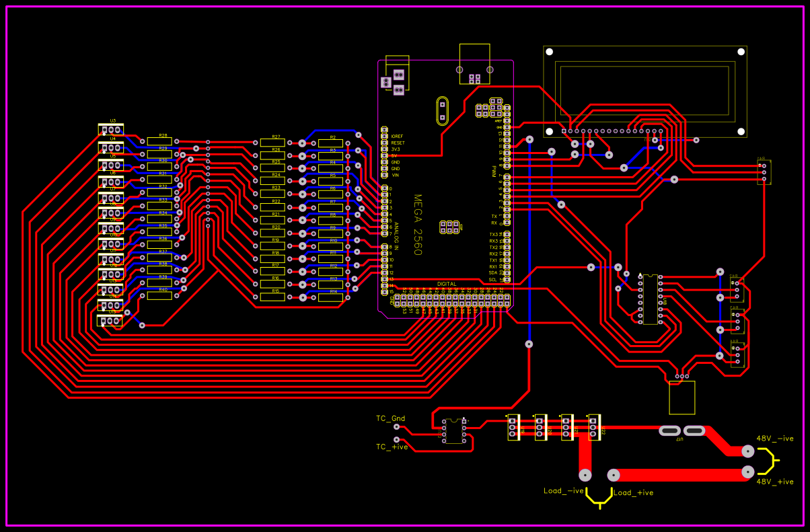Select the 6-pin ICSP header on the Mega
Image resolution: width=810 pixels, height=532 pixels.
coord(449,227)
